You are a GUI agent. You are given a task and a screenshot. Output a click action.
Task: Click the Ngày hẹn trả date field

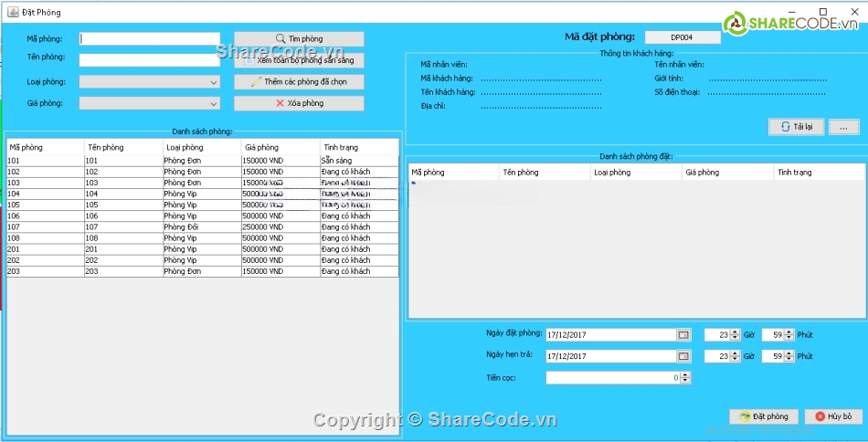click(x=611, y=356)
